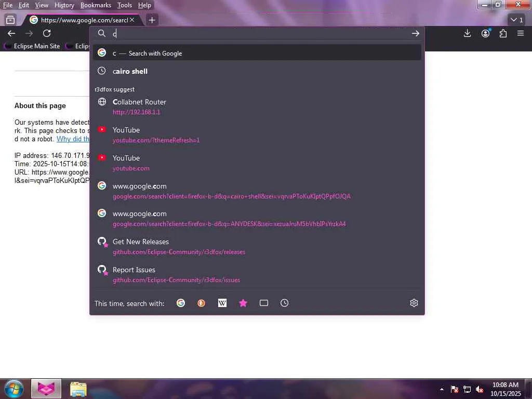Open the downloads panel
The height and width of the screenshot is (399, 532).
(467, 33)
